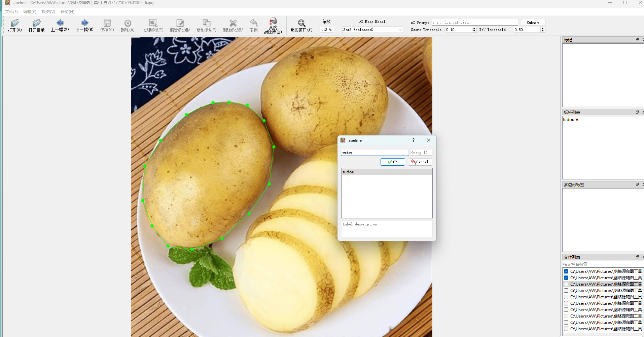Click the file name search (按文件名检索) field
The width and height of the screenshot is (644, 337).
[x=603, y=264]
